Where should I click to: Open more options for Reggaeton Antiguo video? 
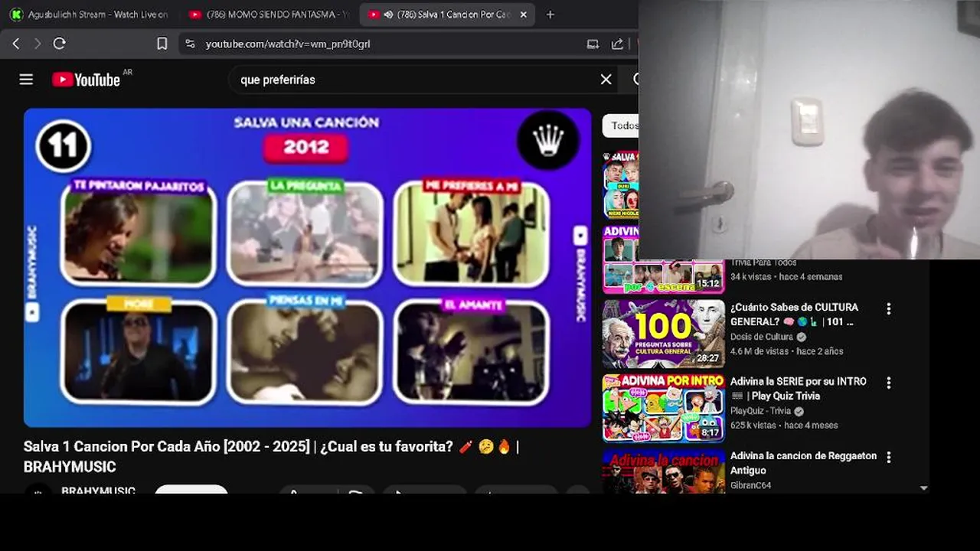888,458
